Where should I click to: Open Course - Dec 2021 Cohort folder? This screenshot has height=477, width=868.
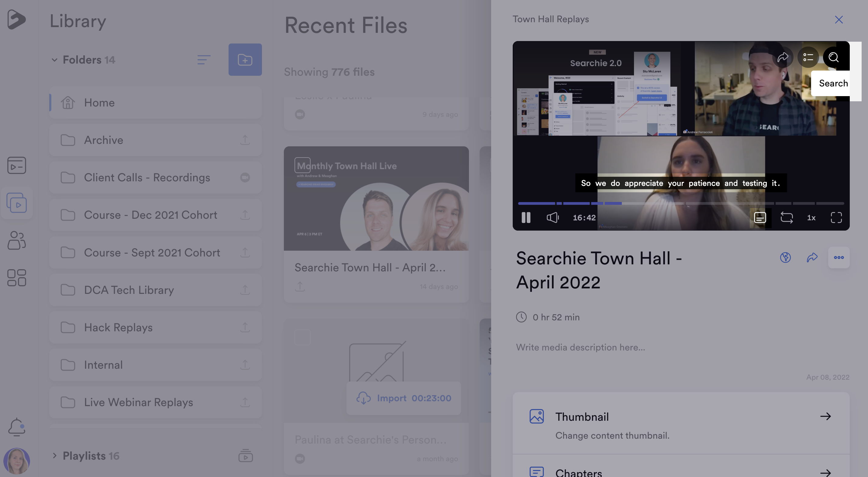point(156,215)
